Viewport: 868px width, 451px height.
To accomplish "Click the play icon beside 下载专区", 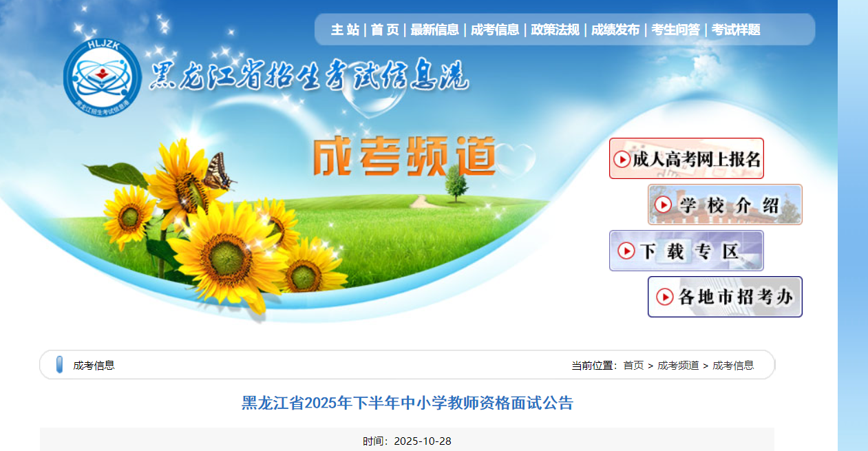I will [x=626, y=251].
